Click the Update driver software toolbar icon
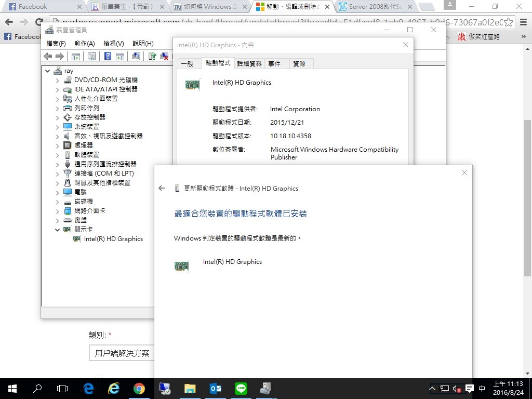The width and height of the screenshot is (532, 399). click(152, 56)
